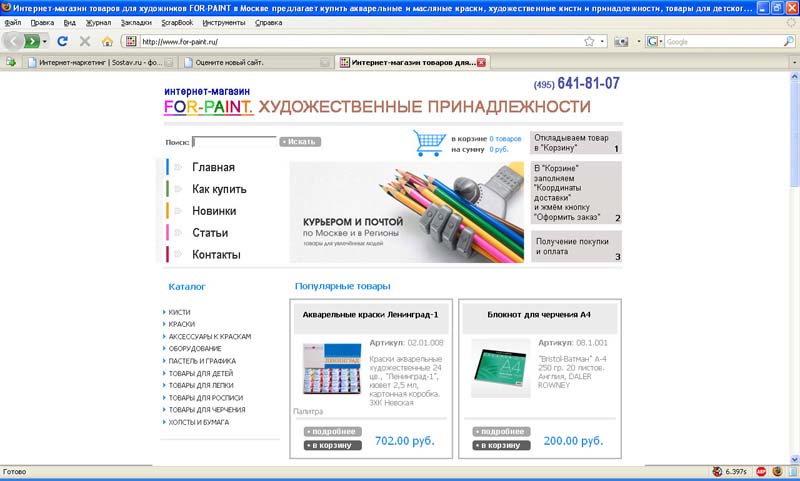The height and width of the screenshot is (481, 800).
Task: Click the Adblock Plus status bar icon
Action: click(x=761, y=471)
